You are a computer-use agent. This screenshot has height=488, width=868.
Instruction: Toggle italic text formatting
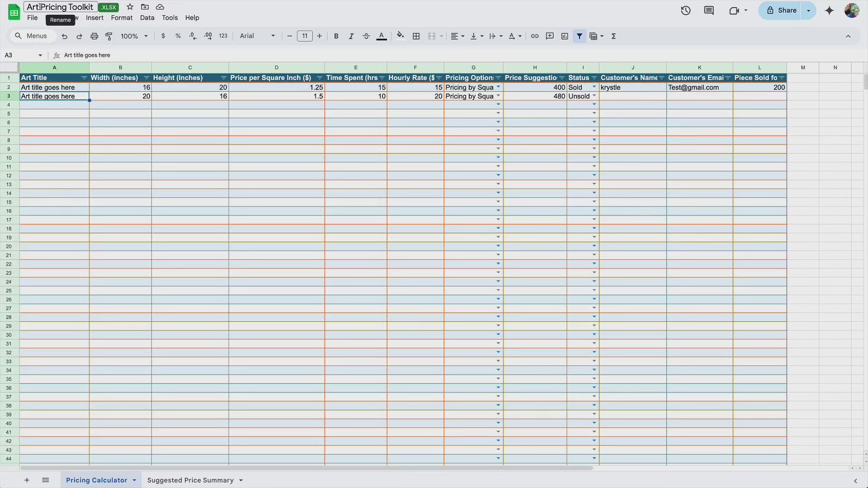click(351, 36)
